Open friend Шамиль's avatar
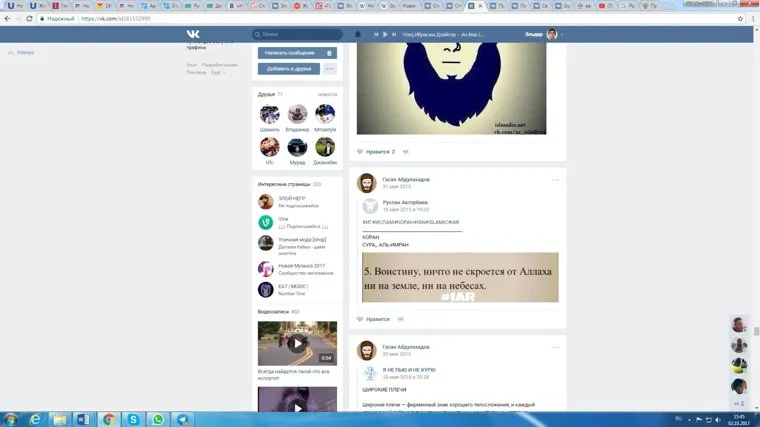The height and width of the screenshot is (427, 760). (269, 115)
